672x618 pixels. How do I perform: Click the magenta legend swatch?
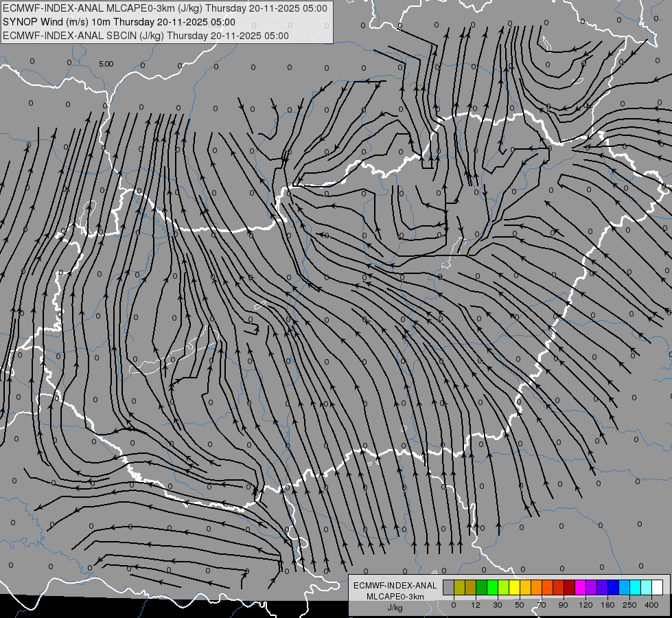[580, 587]
